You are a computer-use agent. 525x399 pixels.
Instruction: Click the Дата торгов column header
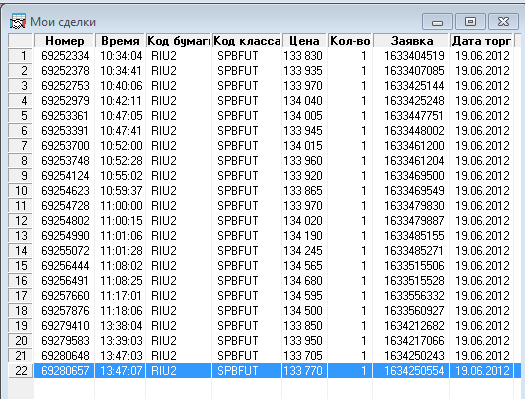point(481,41)
